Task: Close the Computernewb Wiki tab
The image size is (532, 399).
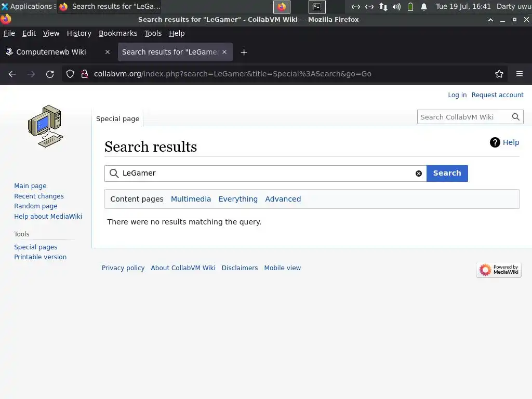Action: [x=108, y=52]
